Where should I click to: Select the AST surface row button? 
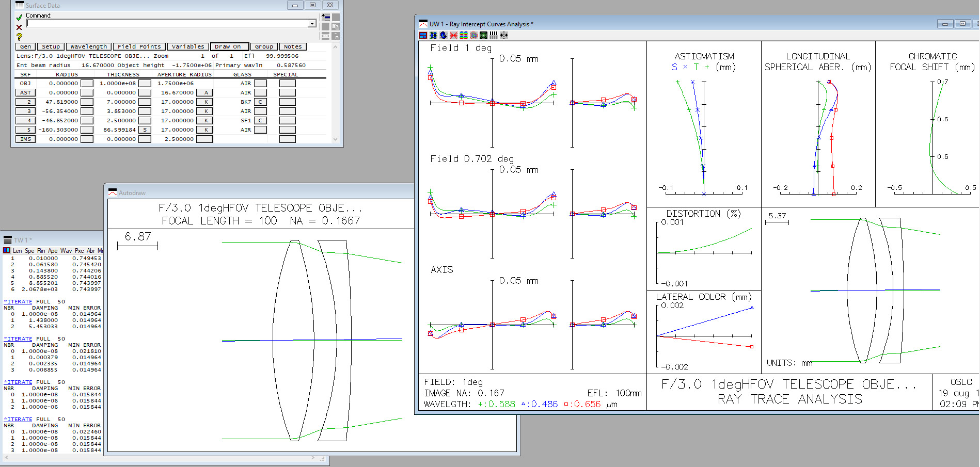tap(26, 92)
